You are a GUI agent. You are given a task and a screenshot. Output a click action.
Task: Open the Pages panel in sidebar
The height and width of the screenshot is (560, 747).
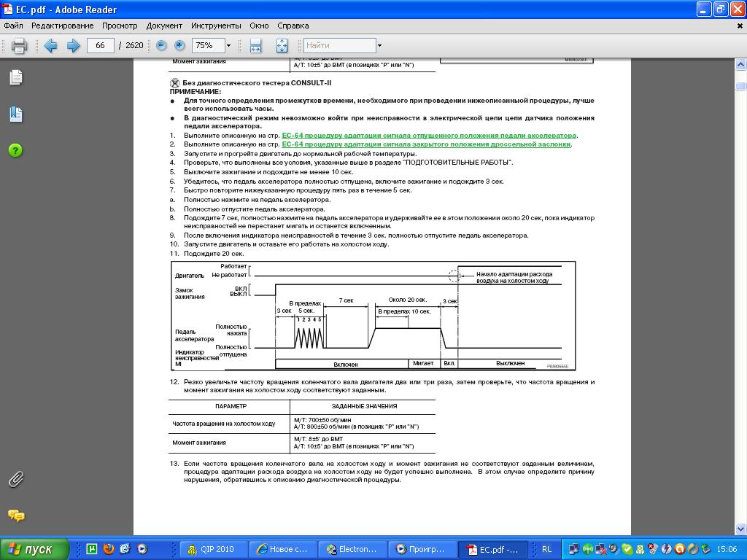point(15,77)
